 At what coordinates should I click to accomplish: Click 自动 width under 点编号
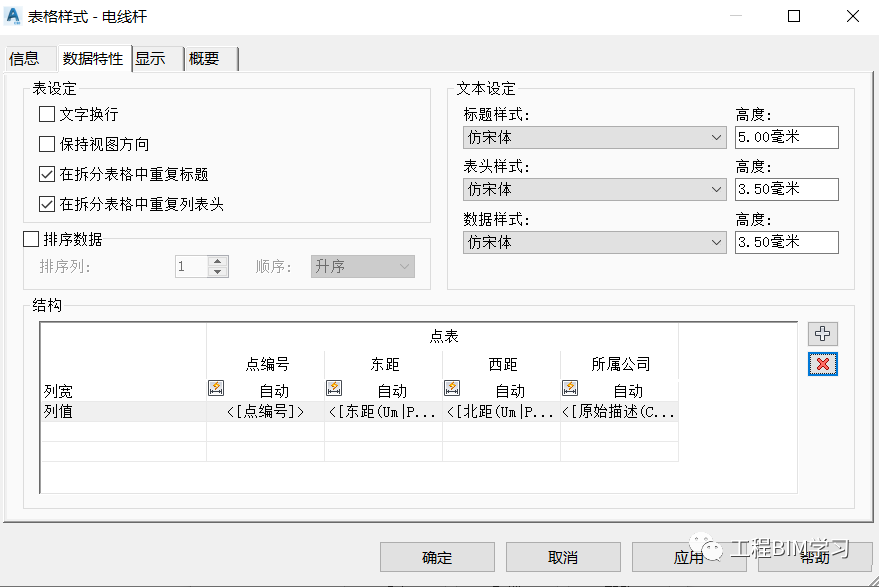coord(274,391)
